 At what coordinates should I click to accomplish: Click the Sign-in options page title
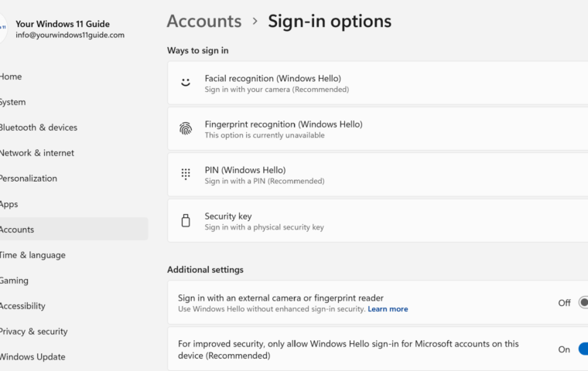[x=330, y=22]
